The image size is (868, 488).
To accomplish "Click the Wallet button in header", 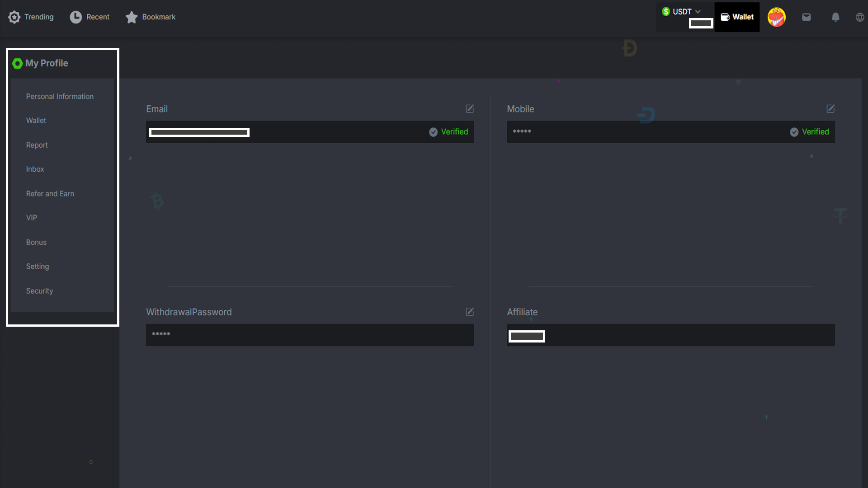I will [x=737, y=17].
